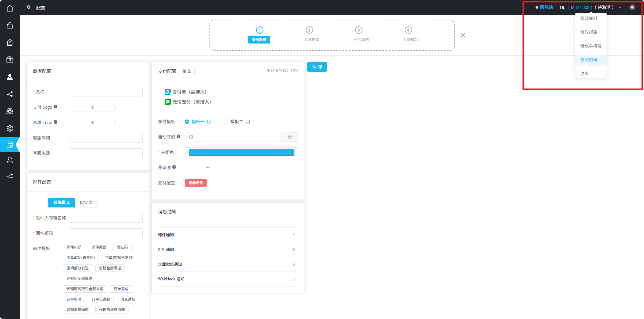Click the 客服邮箱 input field
Screen dimensions: 644x319
click(106, 138)
